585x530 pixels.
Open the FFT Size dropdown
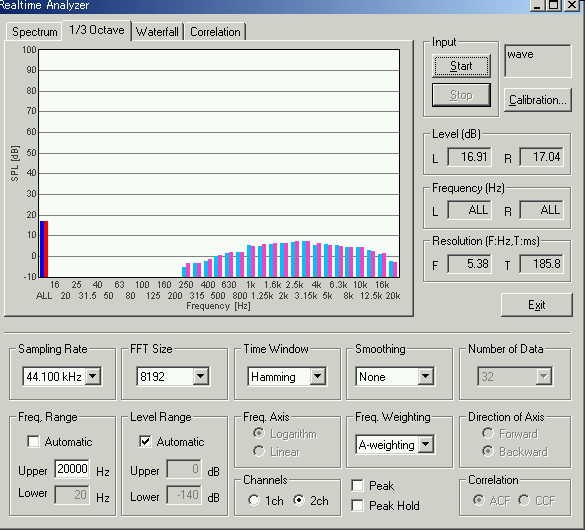(x=201, y=376)
